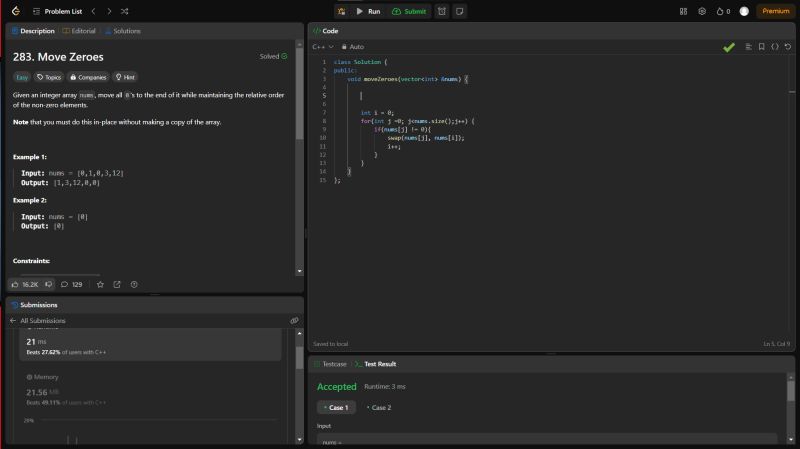The width and height of the screenshot is (800, 449).
Task: Select Case 1 result
Action: click(x=336, y=408)
